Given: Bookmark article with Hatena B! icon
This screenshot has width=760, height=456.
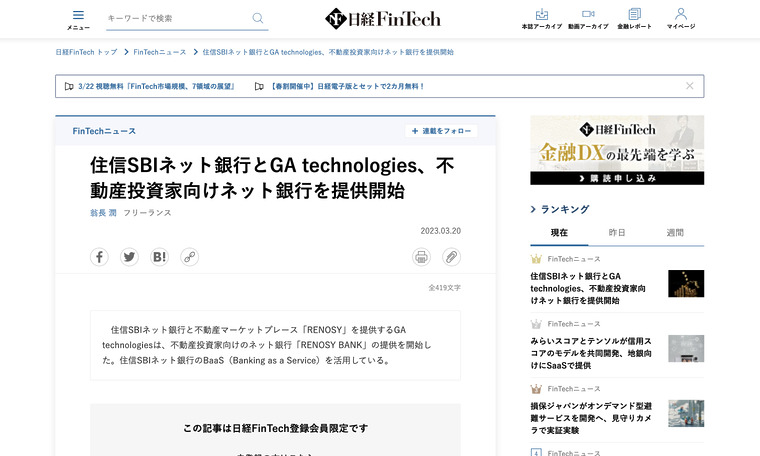Looking at the screenshot, I should [x=159, y=257].
